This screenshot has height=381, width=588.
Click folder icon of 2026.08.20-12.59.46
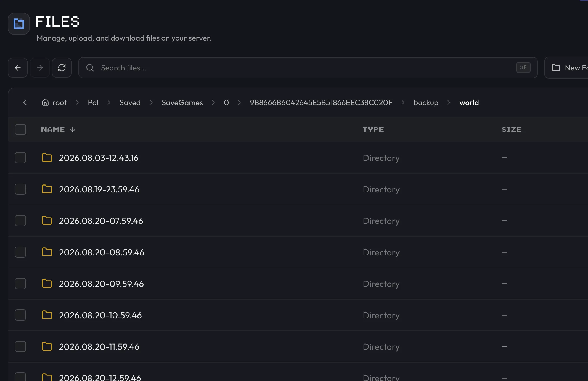click(47, 377)
